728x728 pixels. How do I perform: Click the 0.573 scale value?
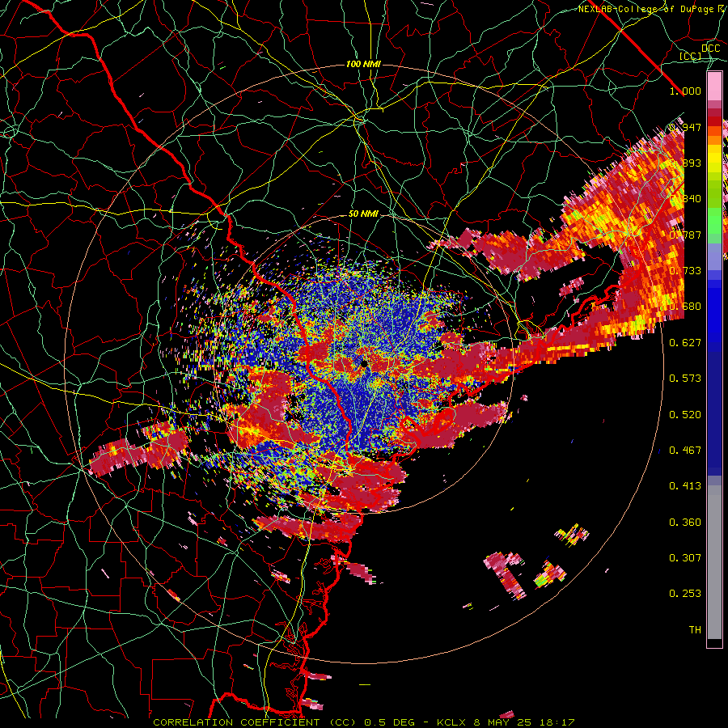685,379
